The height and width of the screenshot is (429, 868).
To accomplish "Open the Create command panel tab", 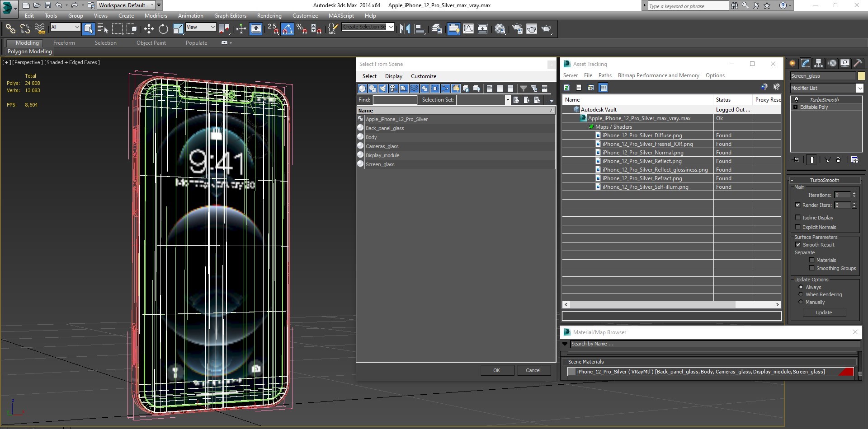I will [x=792, y=63].
